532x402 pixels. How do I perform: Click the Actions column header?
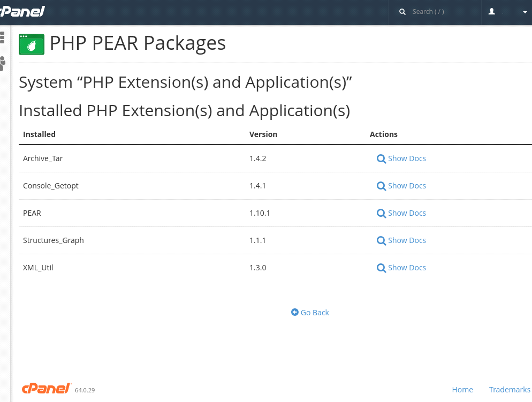pyautogui.click(x=383, y=134)
